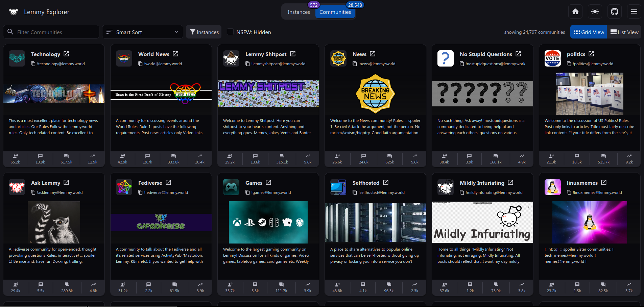Copy the !selfhosted@lemmy.world address
644x307 pixels.
tap(355, 193)
